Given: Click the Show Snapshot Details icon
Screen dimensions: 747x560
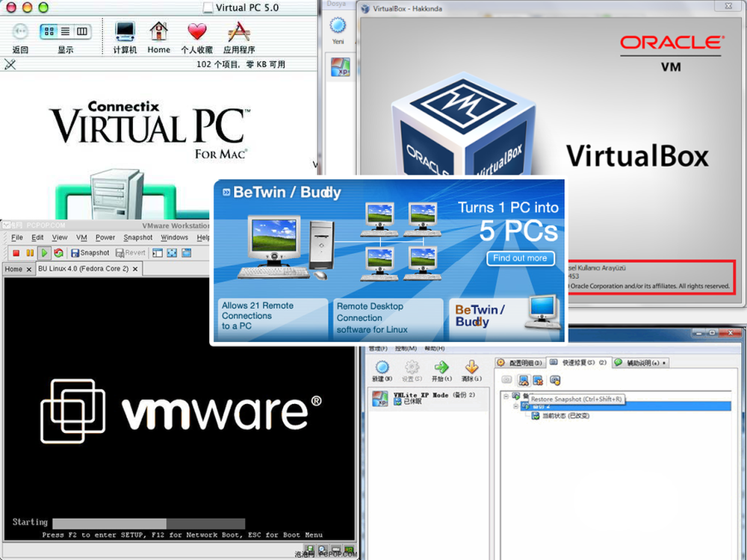Looking at the screenshot, I should tap(555, 380).
